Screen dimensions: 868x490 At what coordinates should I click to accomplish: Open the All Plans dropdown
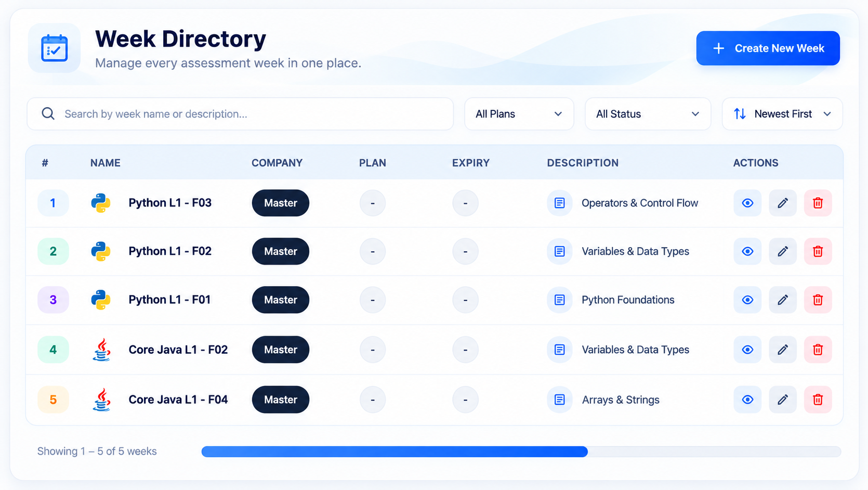[x=519, y=114]
